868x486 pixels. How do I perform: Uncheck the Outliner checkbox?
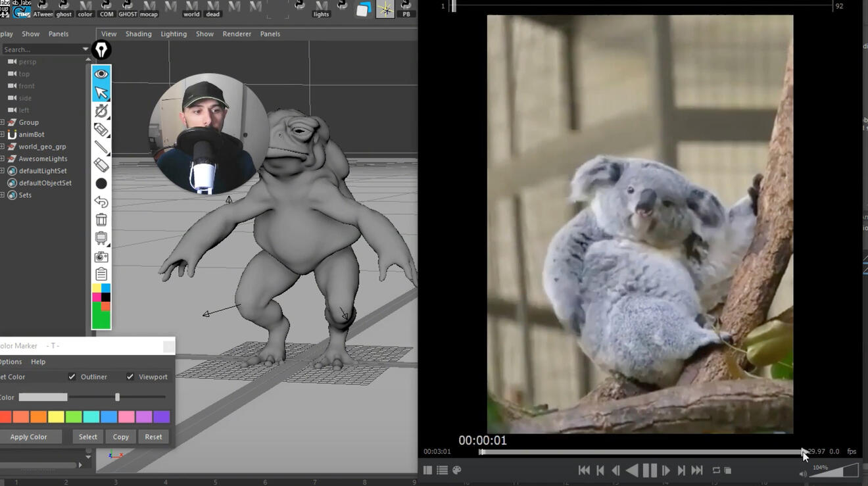coord(72,377)
